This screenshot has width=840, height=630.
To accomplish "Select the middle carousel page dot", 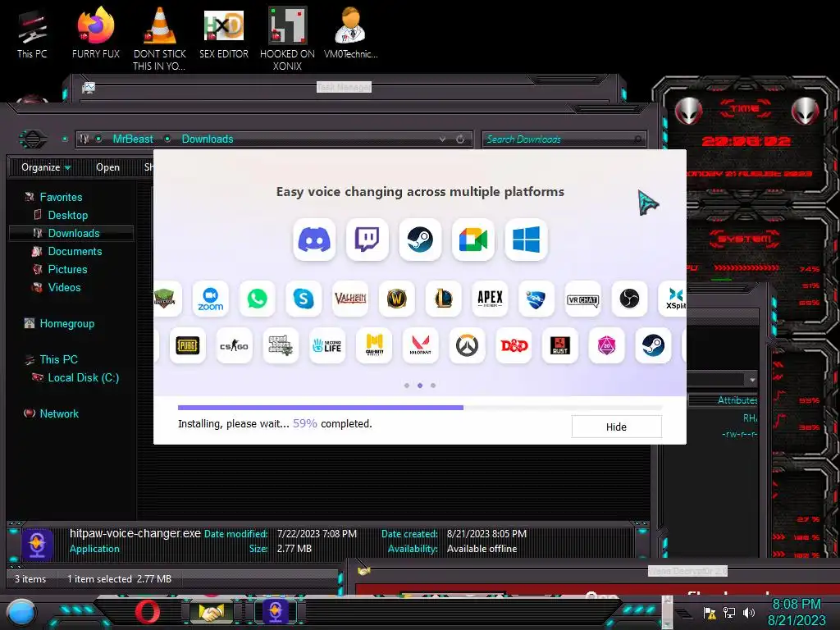I will coord(420,386).
